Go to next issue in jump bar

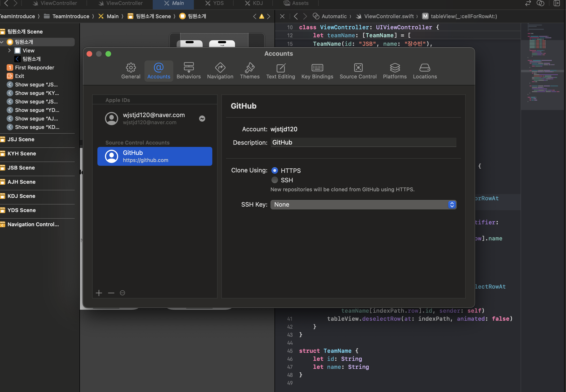(x=269, y=16)
